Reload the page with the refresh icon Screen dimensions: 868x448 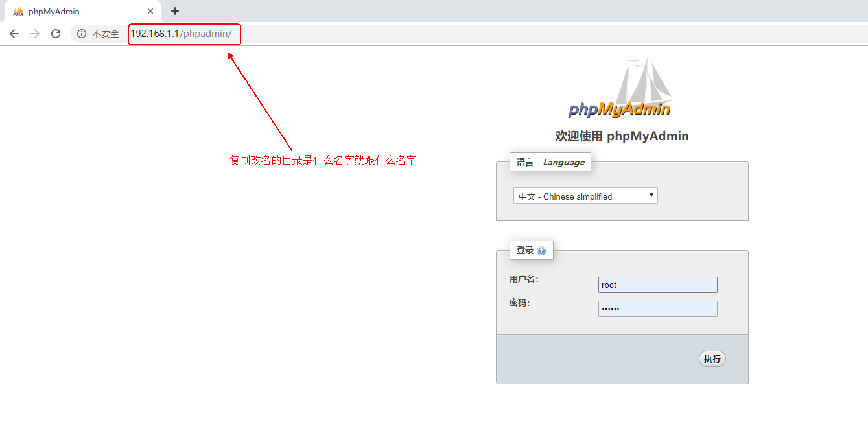point(56,34)
